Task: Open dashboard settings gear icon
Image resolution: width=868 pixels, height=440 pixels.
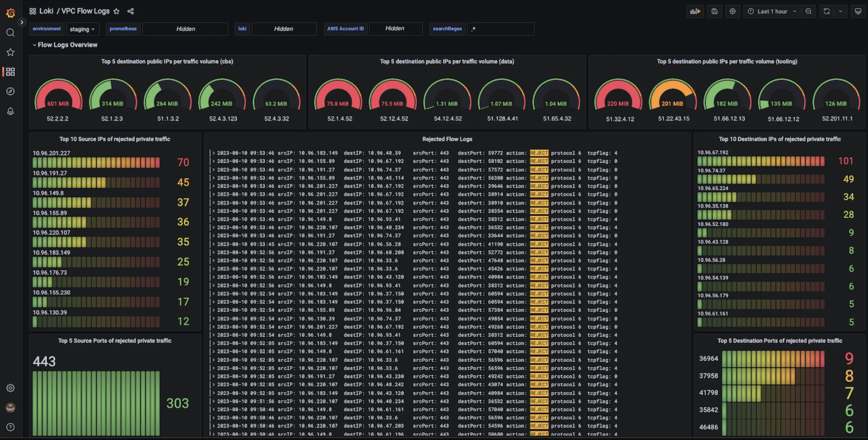Action: coord(733,11)
